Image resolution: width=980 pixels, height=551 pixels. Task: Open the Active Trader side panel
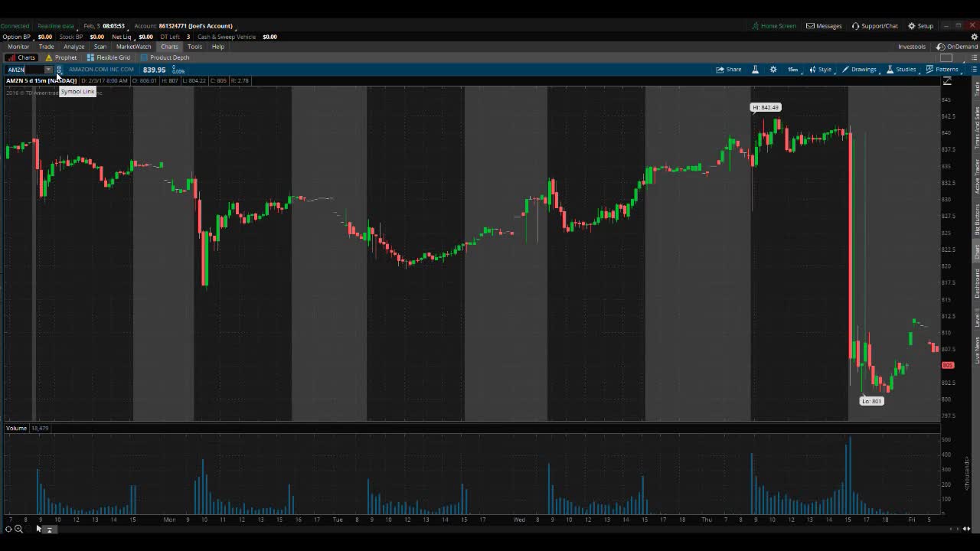(976, 176)
